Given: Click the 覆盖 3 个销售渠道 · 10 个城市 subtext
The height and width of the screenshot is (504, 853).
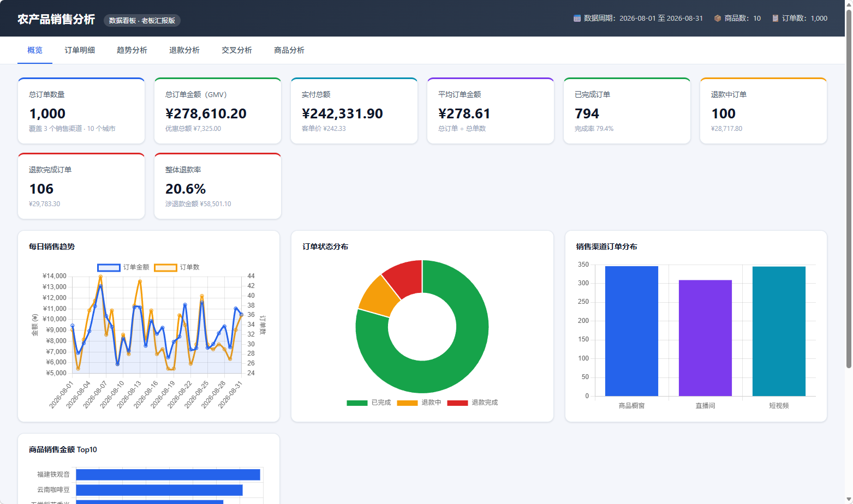Looking at the screenshot, I should [72, 129].
